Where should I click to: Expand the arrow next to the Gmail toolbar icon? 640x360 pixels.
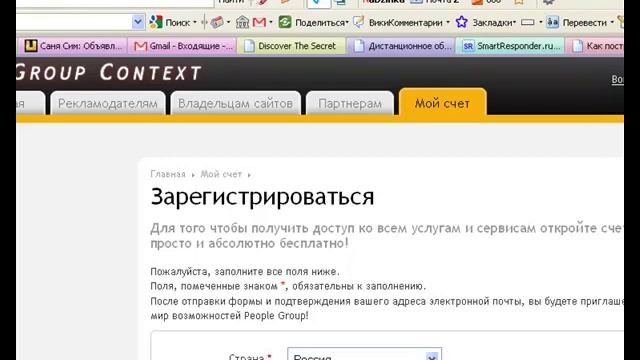point(271,22)
